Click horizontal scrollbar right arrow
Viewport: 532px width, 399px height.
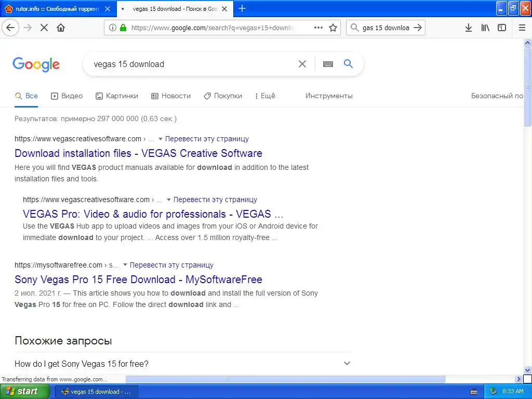(x=518, y=379)
